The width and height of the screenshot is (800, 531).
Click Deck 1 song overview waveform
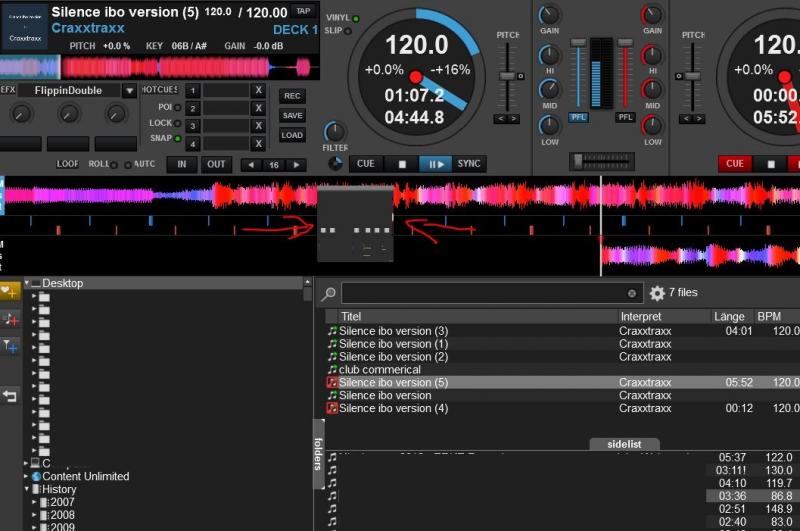click(159, 67)
